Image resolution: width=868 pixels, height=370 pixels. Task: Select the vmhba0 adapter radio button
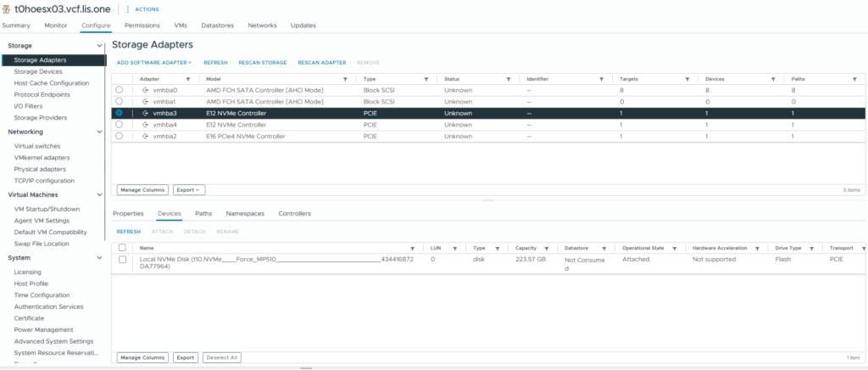pyautogui.click(x=119, y=90)
